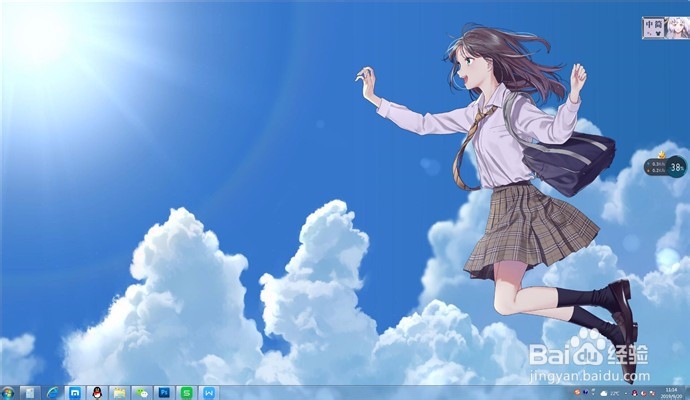Open the Windows Start menu orb

(x=7, y=393)
